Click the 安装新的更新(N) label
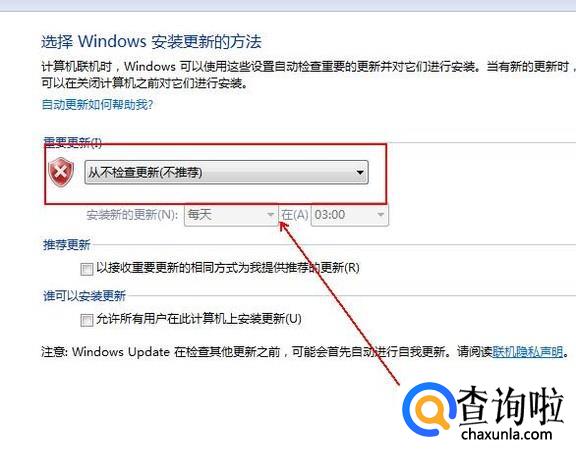Image resolution: width=576 pixels, height=465 pixels. (132, 215)
